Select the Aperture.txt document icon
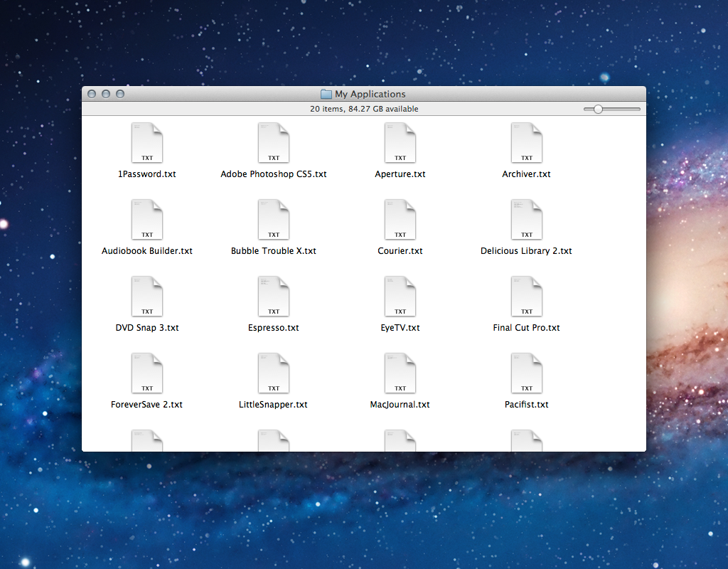The image size is (728, 569). 400,143
